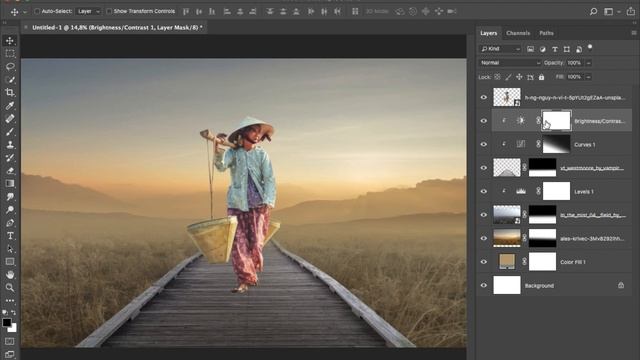This screenshot has height=360, width=640.
Task: Open the Normal blend mode dropdown
Action: point(510,63)
